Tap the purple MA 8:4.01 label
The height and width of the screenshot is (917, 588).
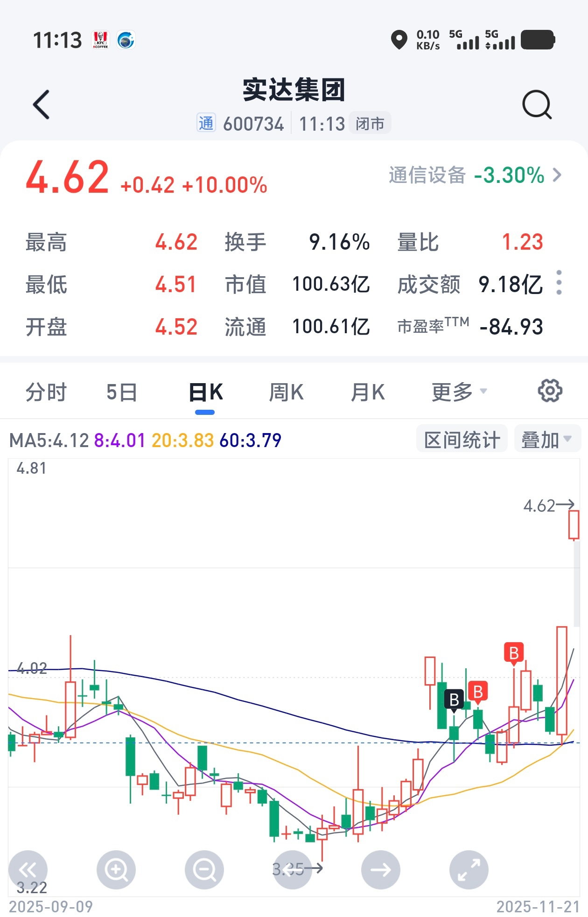coord(120,440)
